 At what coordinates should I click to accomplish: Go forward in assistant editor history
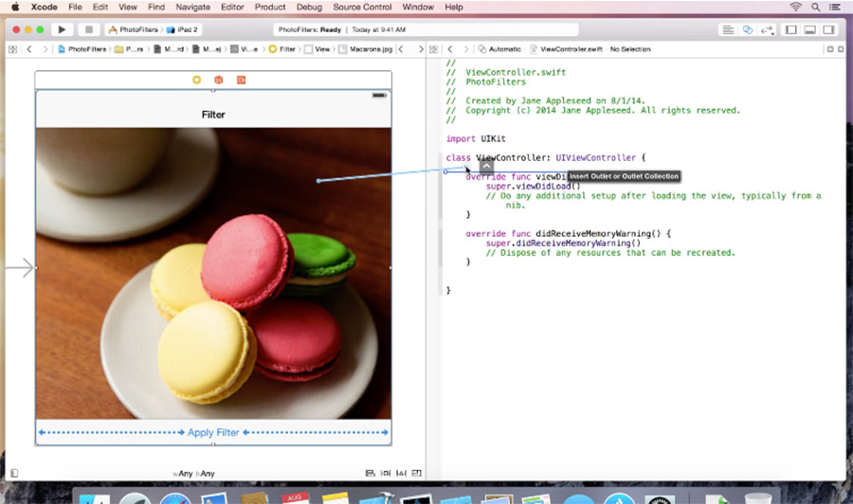[465, 49]
